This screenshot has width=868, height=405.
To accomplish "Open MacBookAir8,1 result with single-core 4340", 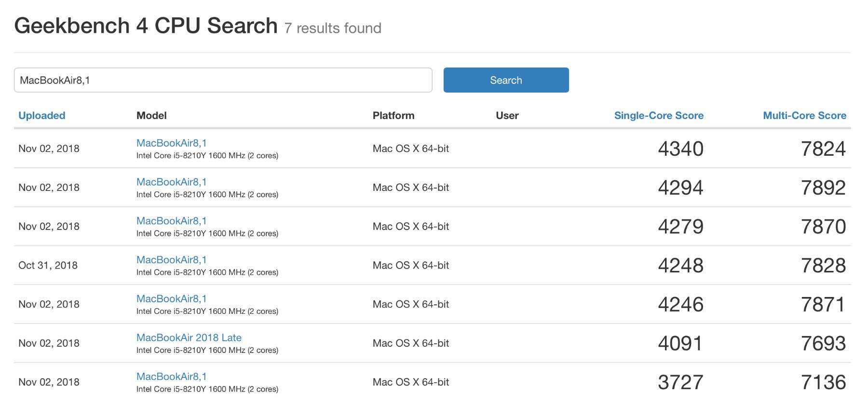I will [171, 143].
